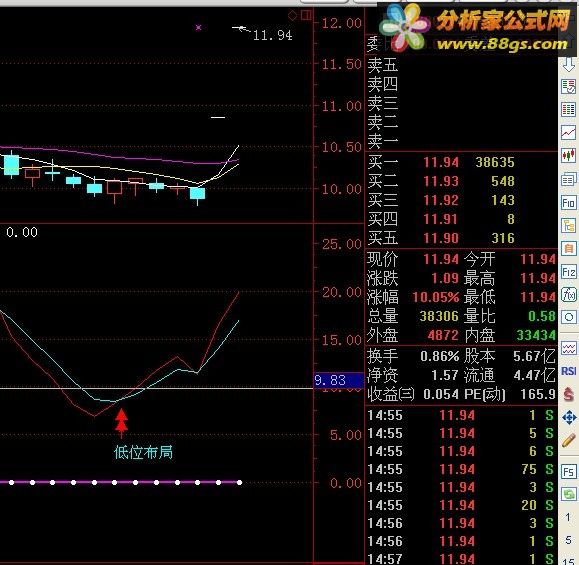This screenshot has width=579, height=565.
Task: Open the orange 自 watchlist icon
Action: (569, 249)
